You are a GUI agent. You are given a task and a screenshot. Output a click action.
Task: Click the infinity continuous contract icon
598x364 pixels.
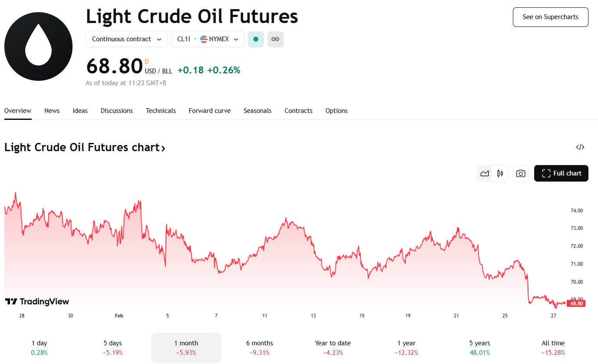pos(275,39)
